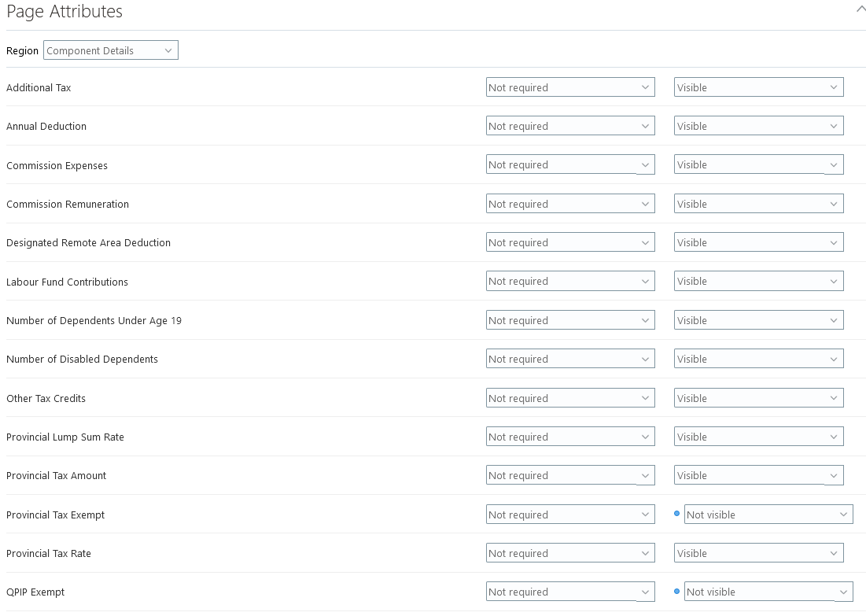Screen dimensions: 866x616
Task: Open Provincial Lump Sum Rate required dropdown
Action: click(570, 437)
